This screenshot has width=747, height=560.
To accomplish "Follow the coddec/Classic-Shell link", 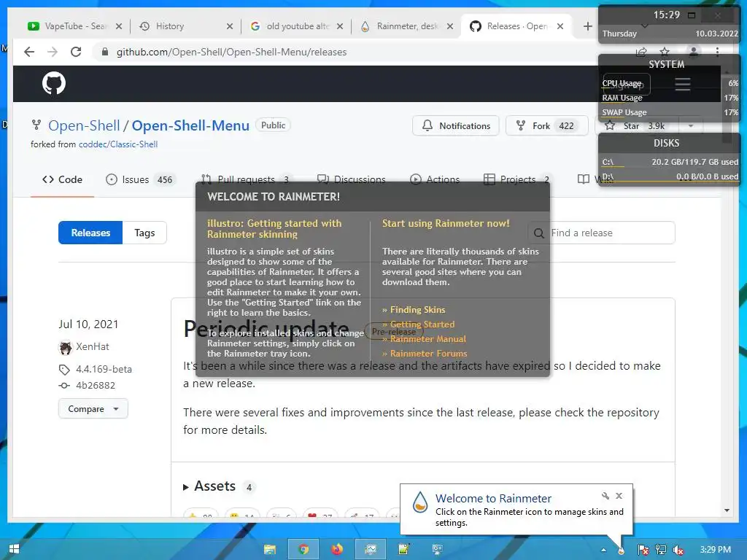I will coord(118,144).
